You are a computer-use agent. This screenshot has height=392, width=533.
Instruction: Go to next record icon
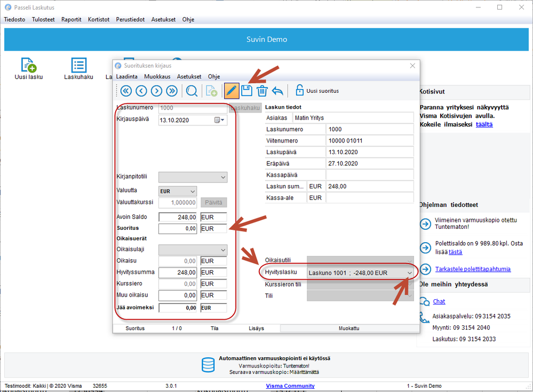coord(156,91)
